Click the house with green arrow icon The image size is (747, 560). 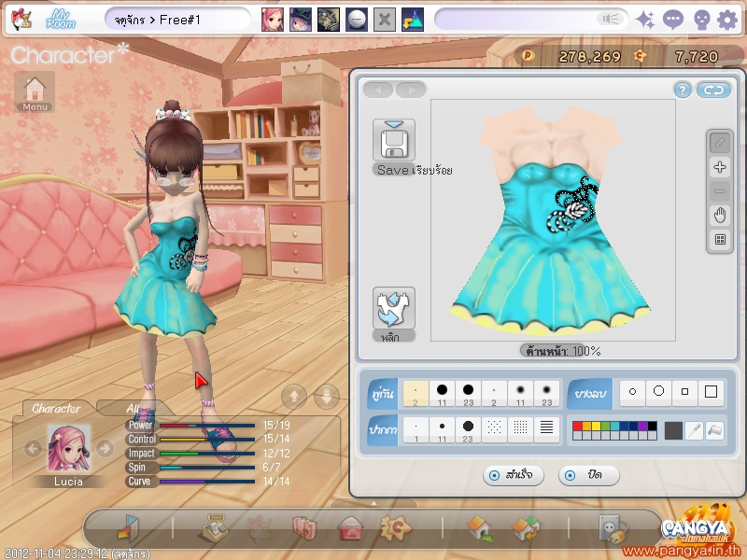[479, 528]
